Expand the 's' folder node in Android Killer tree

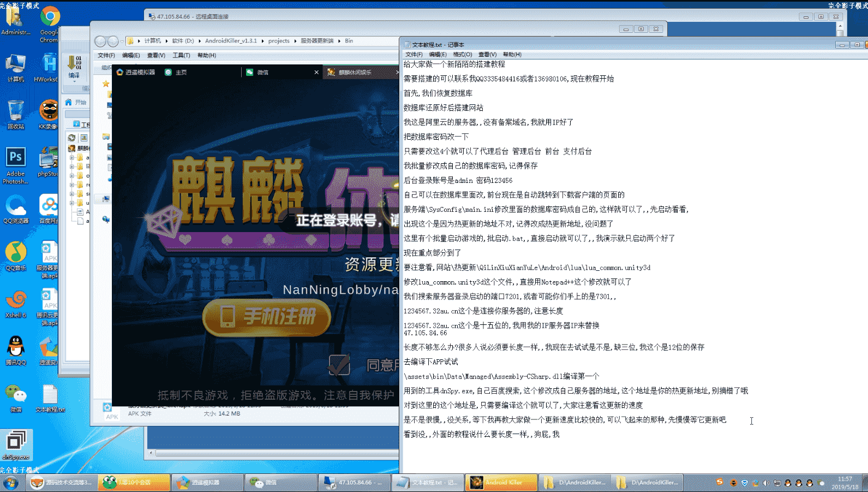coord(71,194)
